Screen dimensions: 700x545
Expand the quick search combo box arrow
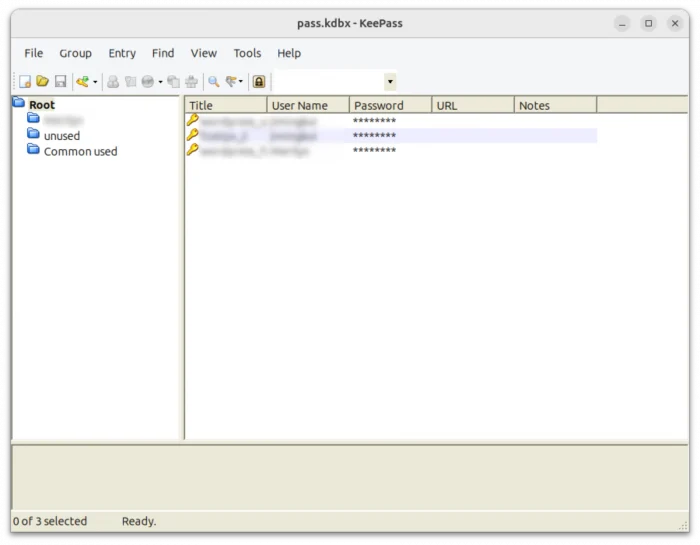click(x=390, y=82)
